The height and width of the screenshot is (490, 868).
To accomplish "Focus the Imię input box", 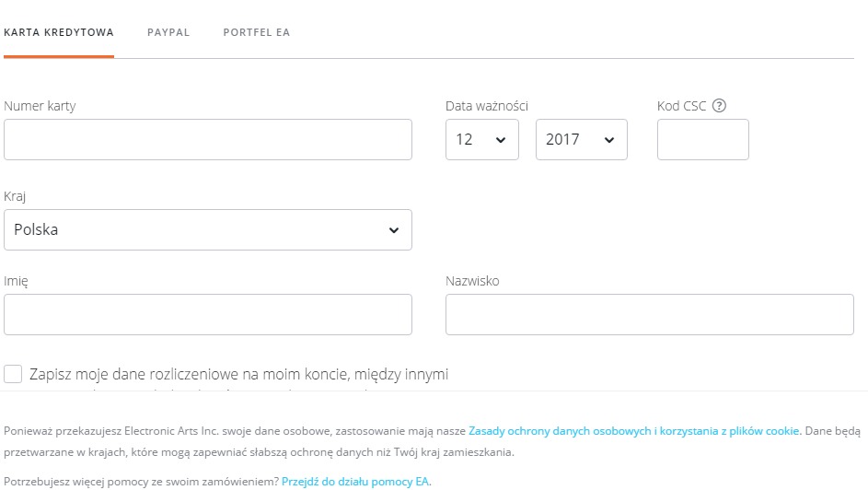I will 208,315.
